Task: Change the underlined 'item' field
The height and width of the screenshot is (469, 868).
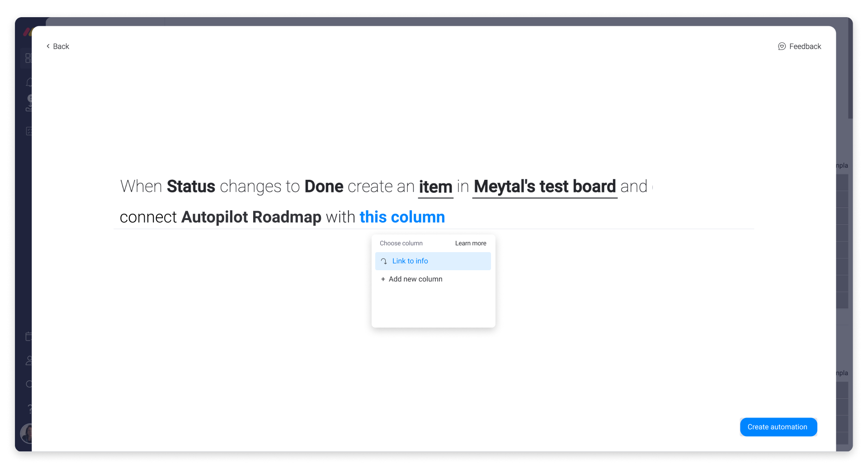Action: (435, 187)
